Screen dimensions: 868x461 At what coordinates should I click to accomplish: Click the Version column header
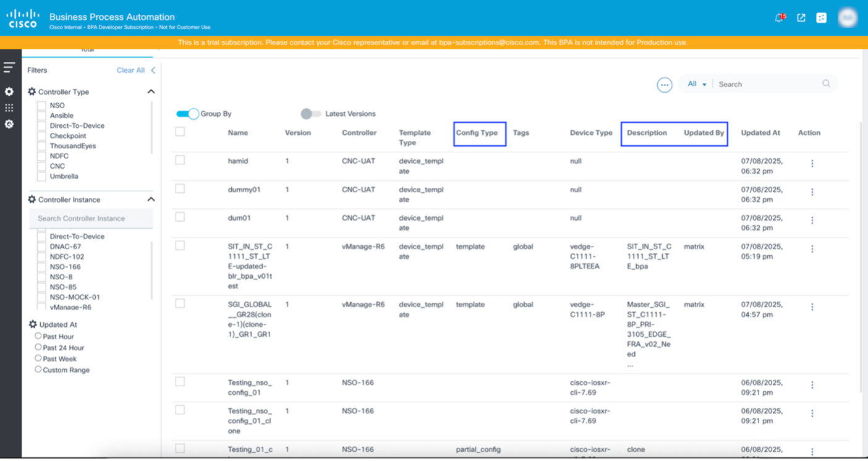pos(298,133)
